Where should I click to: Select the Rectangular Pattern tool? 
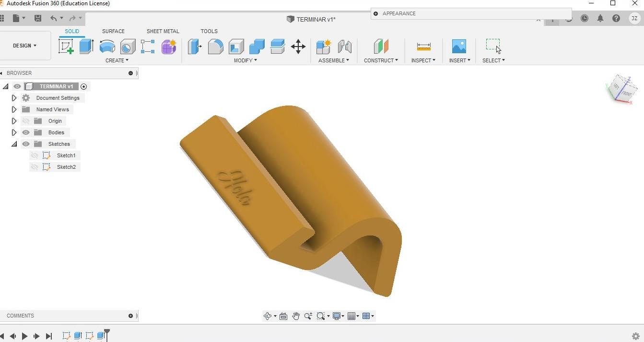[x=148, y=47]
